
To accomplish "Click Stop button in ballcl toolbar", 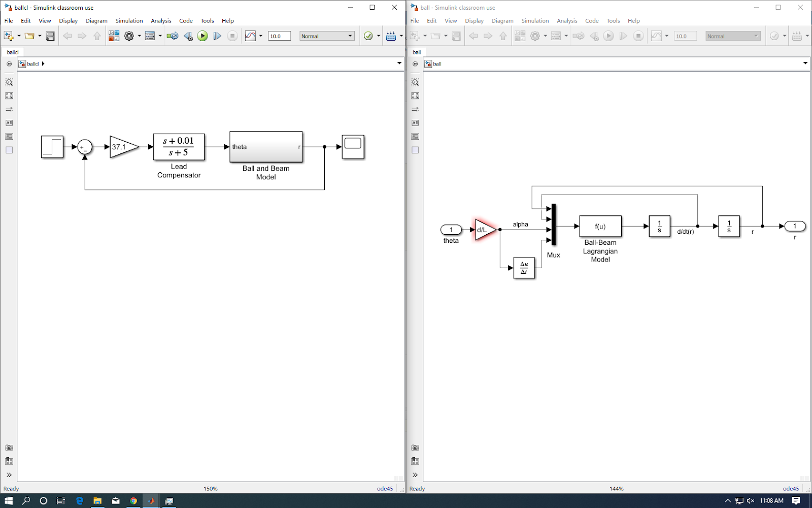I will [232, 36].
